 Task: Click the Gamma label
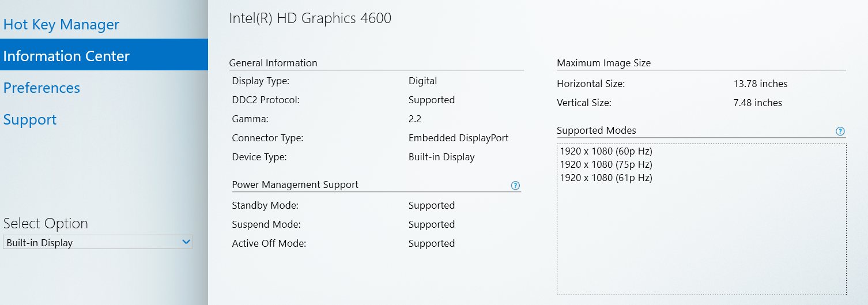point(250,119)
